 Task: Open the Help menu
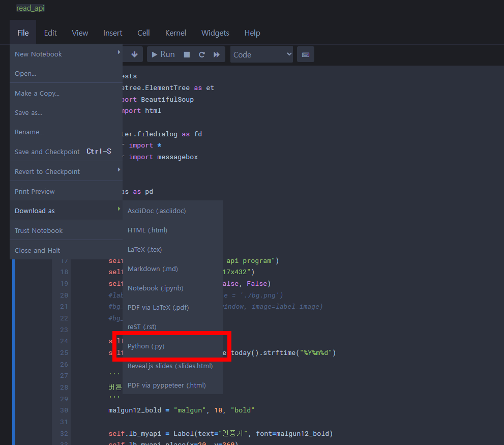pyautogui.click(x=252, y=33)
